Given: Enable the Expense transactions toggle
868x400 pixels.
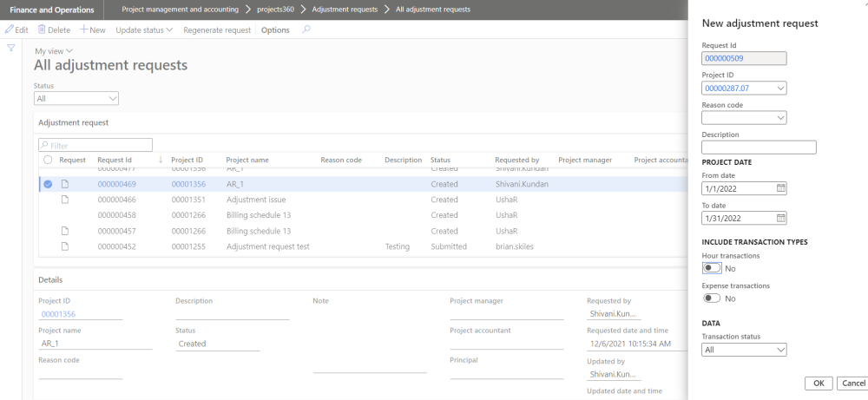Looking at the screenshot, I should click(712, 298).
